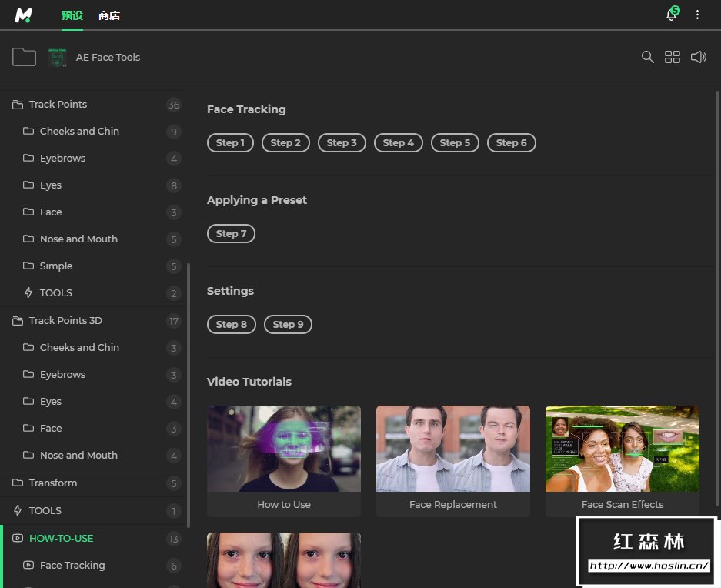Open Step 7 under Applying a Preset
The image size is (721, 588).
coord(232,233)
